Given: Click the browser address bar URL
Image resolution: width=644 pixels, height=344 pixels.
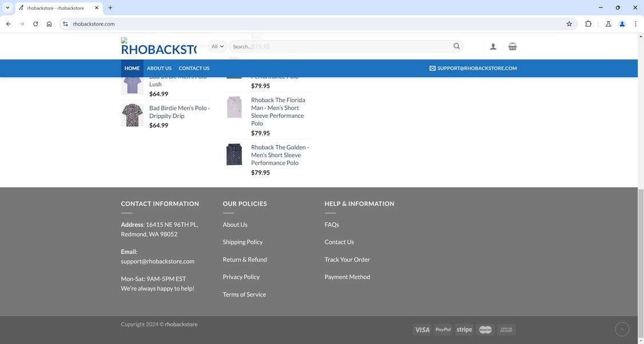Looking at the screenshot, I should coord(94,24).
